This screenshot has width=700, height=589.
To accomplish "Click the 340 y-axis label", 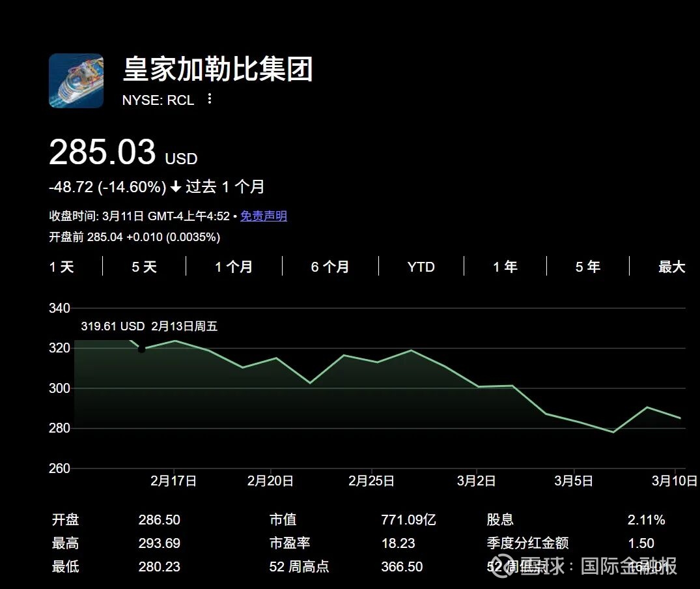I will (59, 308).
